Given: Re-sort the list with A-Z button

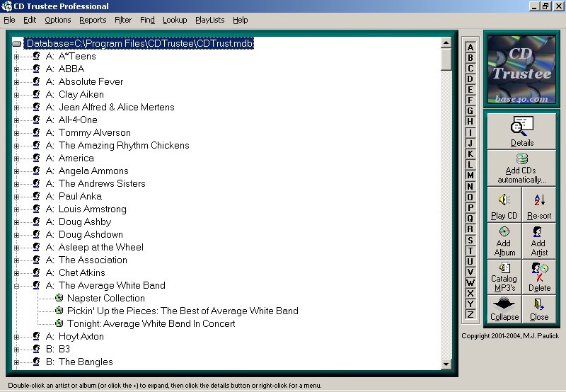Looking at the screenshot, I should coord(539,204).
